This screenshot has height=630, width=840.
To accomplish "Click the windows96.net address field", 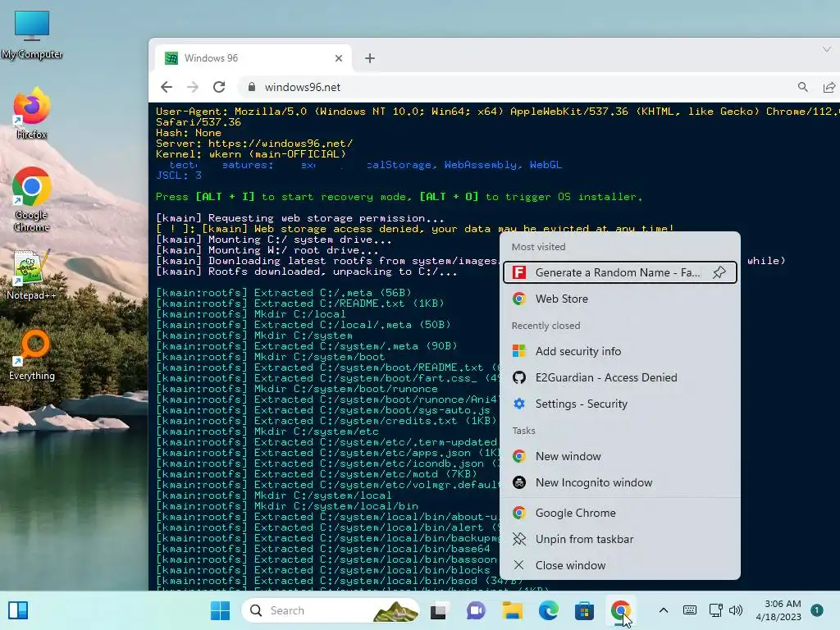I will tap(303, 87).
